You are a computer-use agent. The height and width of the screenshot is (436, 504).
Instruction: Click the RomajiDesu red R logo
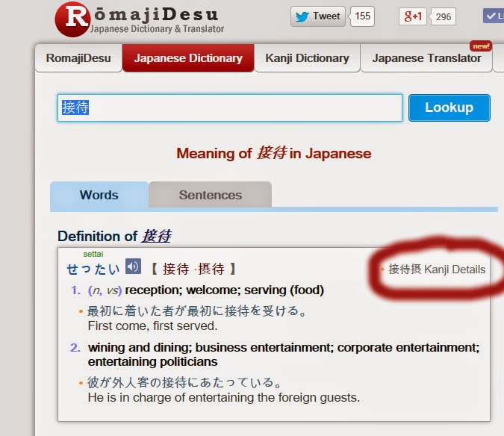(72, 19)
